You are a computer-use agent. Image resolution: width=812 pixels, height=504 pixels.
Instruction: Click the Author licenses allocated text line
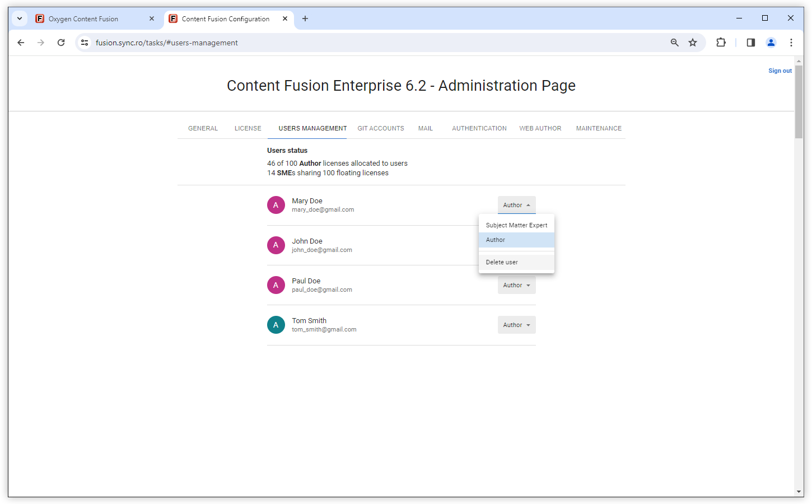(337, 164)
